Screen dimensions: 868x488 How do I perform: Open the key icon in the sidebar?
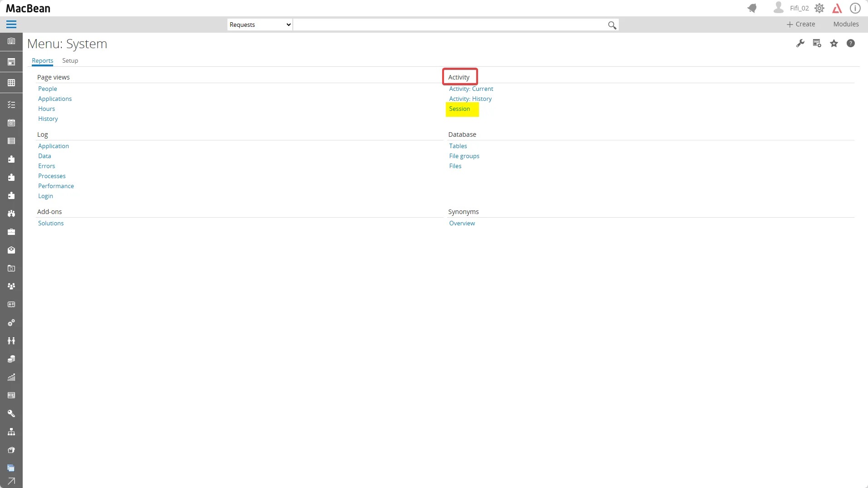[x=11, y=413]
